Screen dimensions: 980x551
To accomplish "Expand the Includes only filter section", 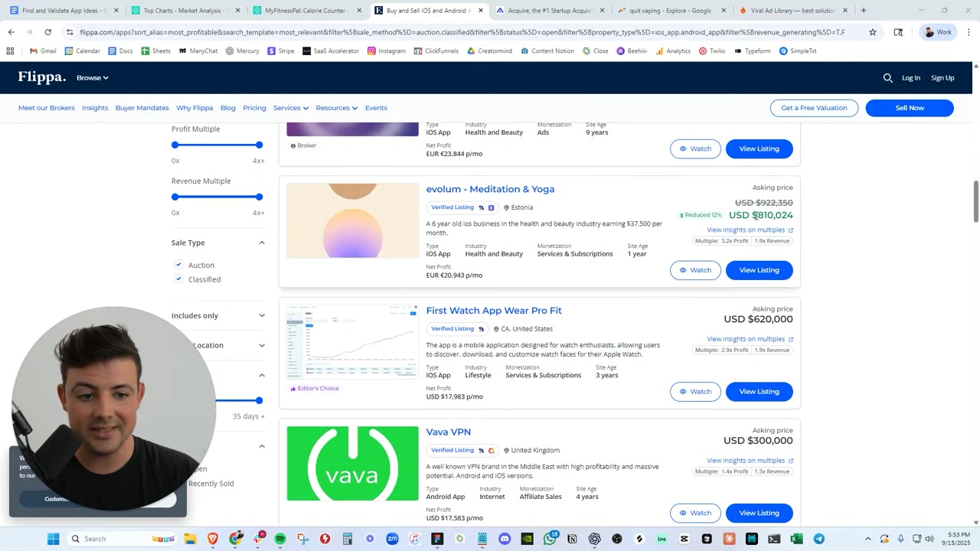I will [x=261, y=315].
